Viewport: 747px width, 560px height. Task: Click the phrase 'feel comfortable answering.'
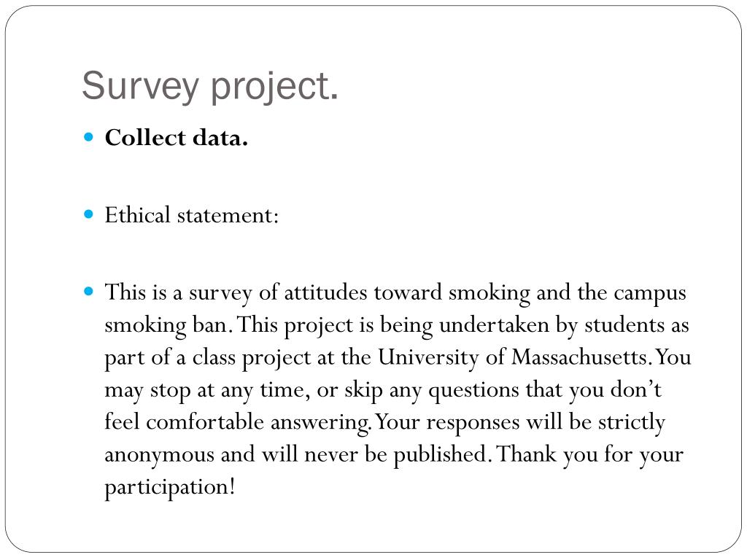(x=238, y=422)
